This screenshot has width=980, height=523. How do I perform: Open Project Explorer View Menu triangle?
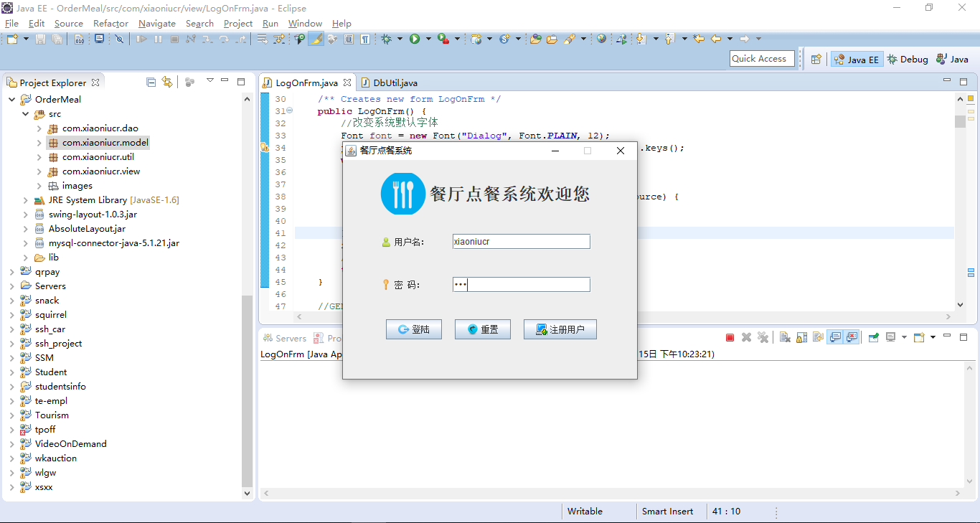209,81
